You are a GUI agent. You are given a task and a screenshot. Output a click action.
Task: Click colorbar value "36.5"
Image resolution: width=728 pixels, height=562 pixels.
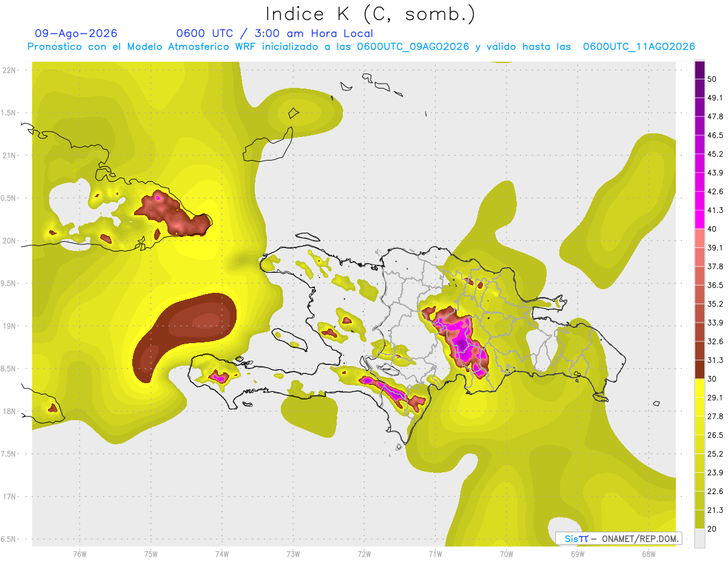(x=715, y=285)
